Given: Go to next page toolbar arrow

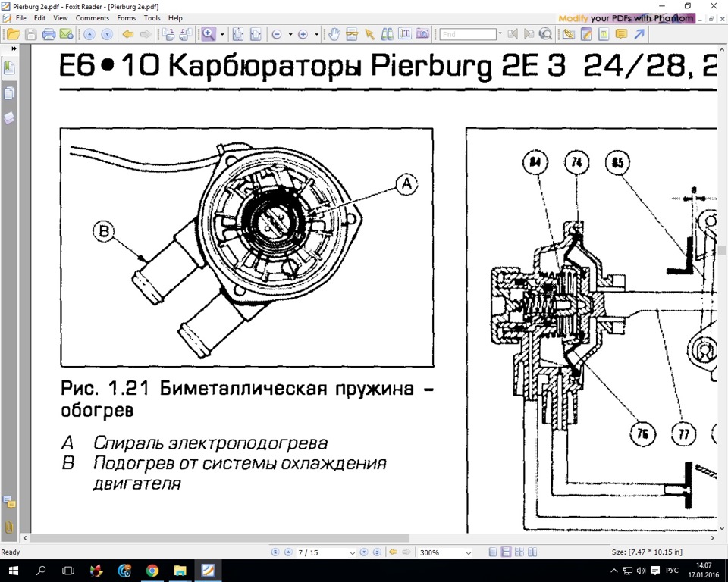Looking at the screenshot, I should (107, 34).
